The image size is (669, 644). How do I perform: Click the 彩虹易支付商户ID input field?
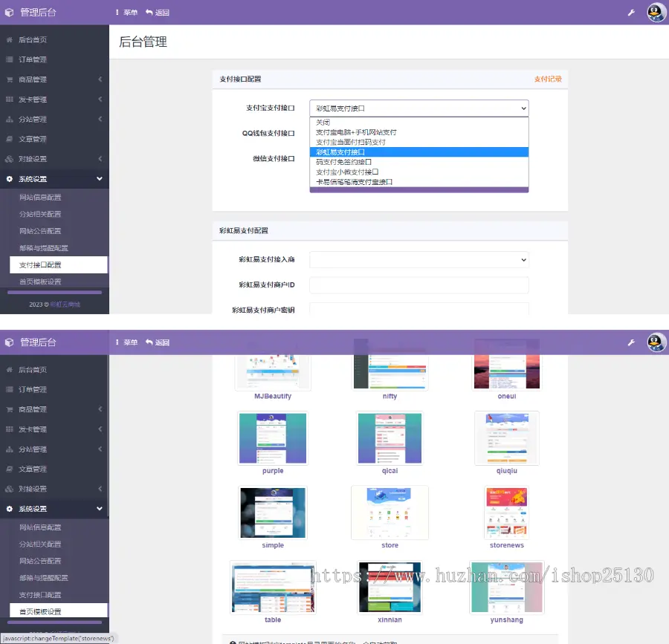tap(418, 285)
